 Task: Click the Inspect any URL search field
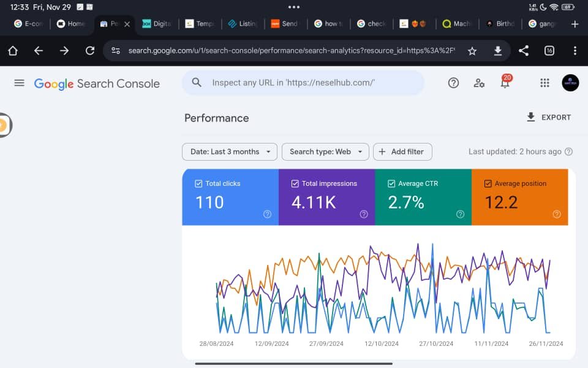303,82
